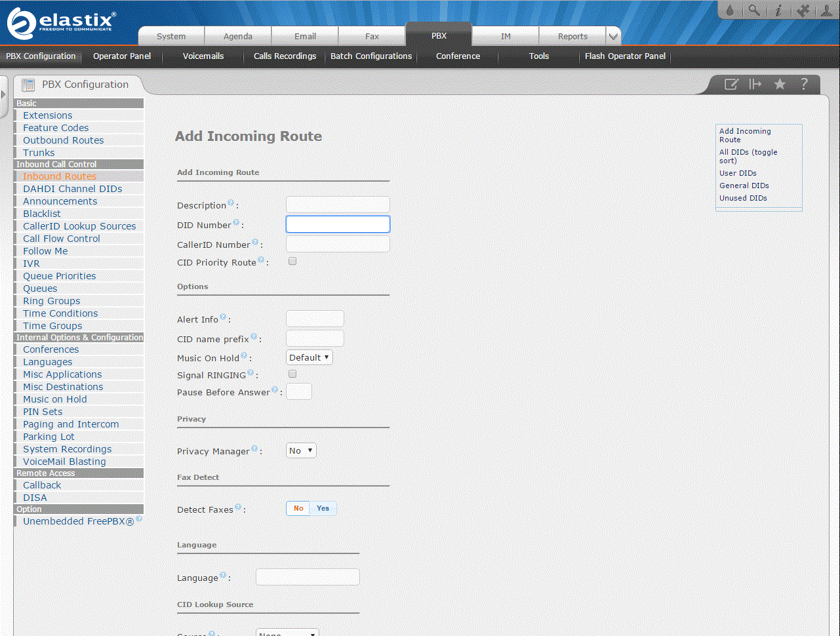
Task: Click the sticky note pencil icon
Action: 731,84
